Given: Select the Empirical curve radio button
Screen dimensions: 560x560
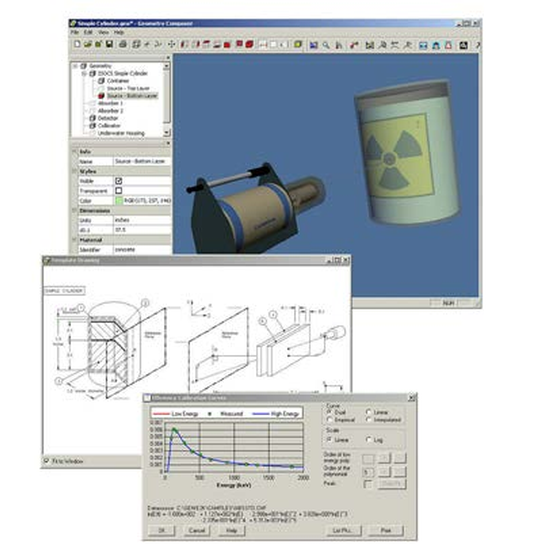Looking at the screenshot, I should click(329, 420).
